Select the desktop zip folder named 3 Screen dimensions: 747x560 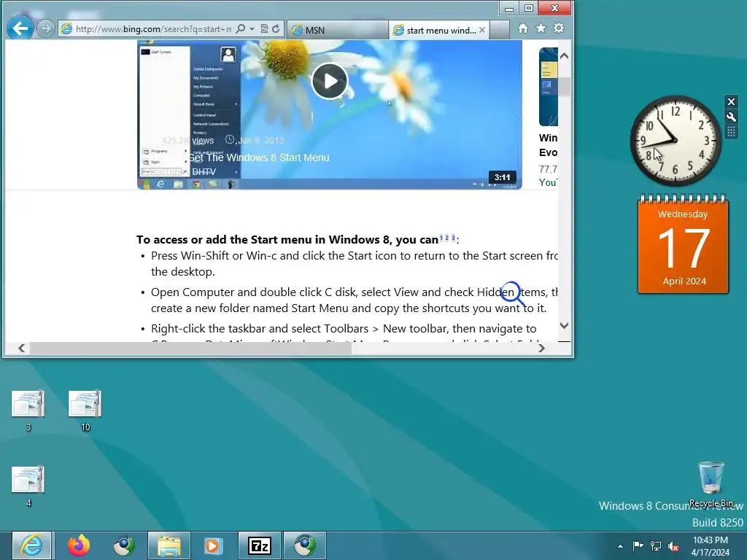pos(28,411)
